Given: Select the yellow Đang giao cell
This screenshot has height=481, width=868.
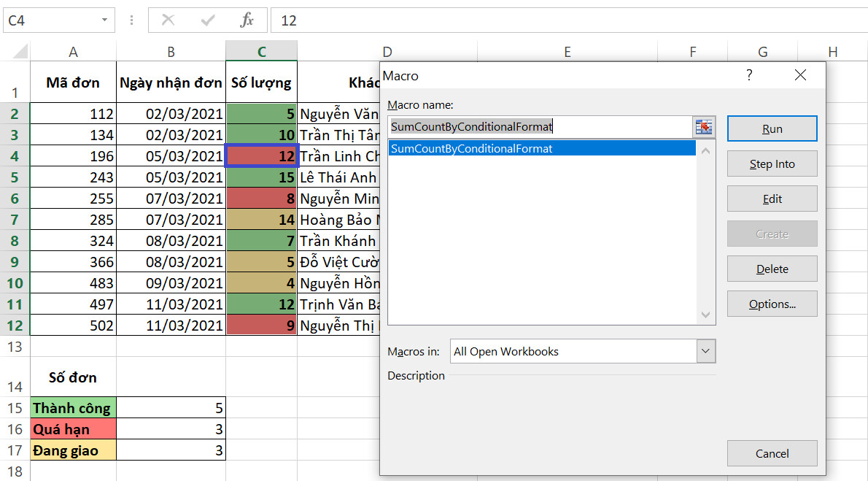Looking at the screenshot, I should click(x=73, y=450).
